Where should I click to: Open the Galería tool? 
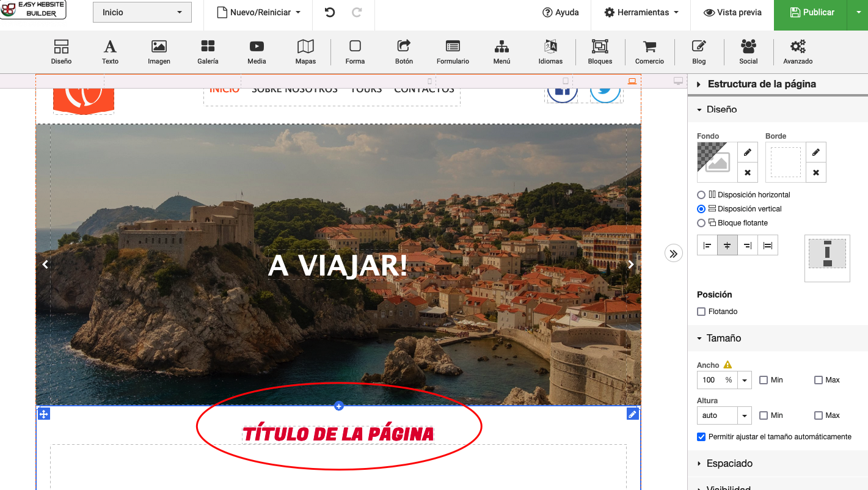coord(208,52)
